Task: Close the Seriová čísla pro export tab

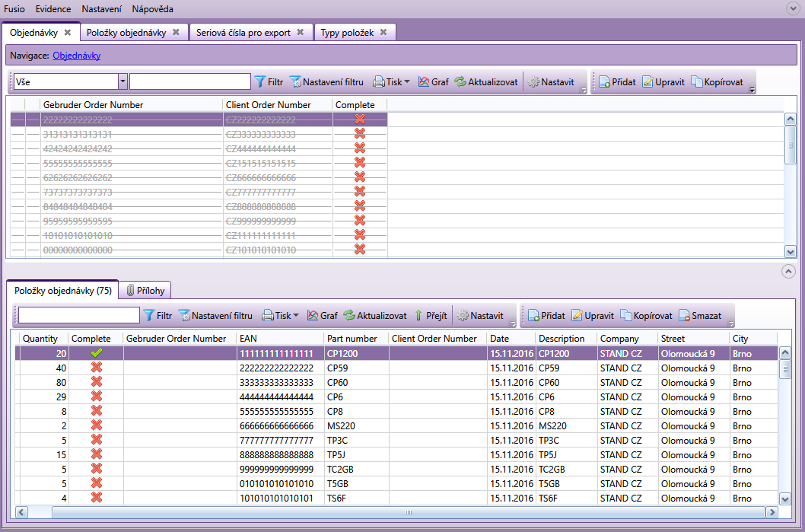Action: [x=301, y=32]
